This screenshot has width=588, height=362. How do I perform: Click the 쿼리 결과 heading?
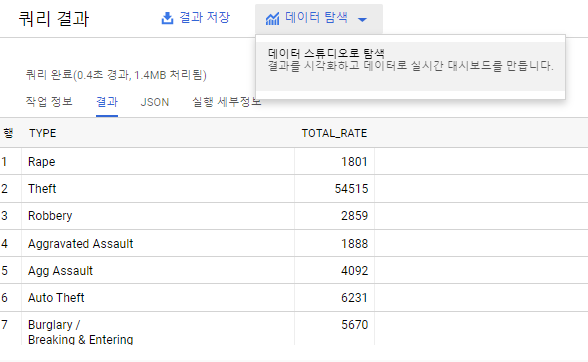coord(54,19)
